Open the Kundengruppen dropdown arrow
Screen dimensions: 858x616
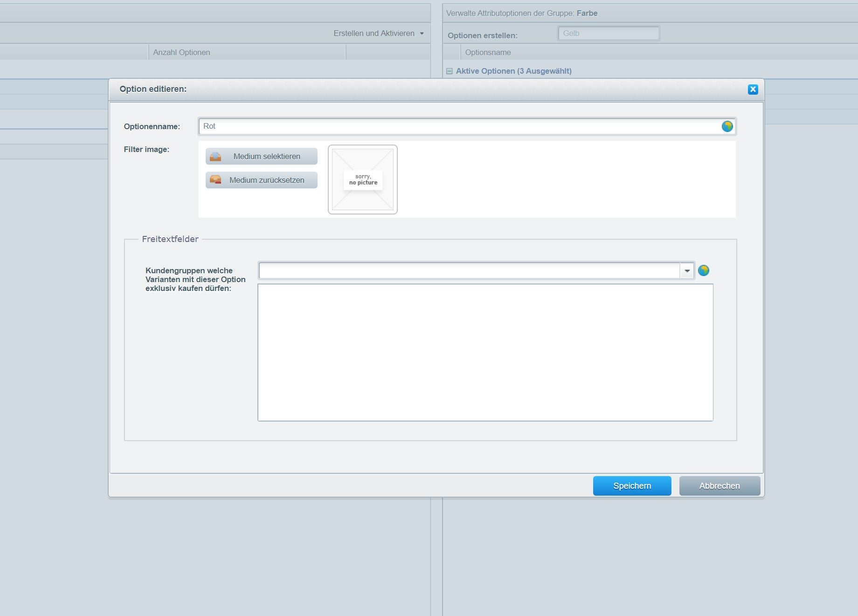coord(687,271)
